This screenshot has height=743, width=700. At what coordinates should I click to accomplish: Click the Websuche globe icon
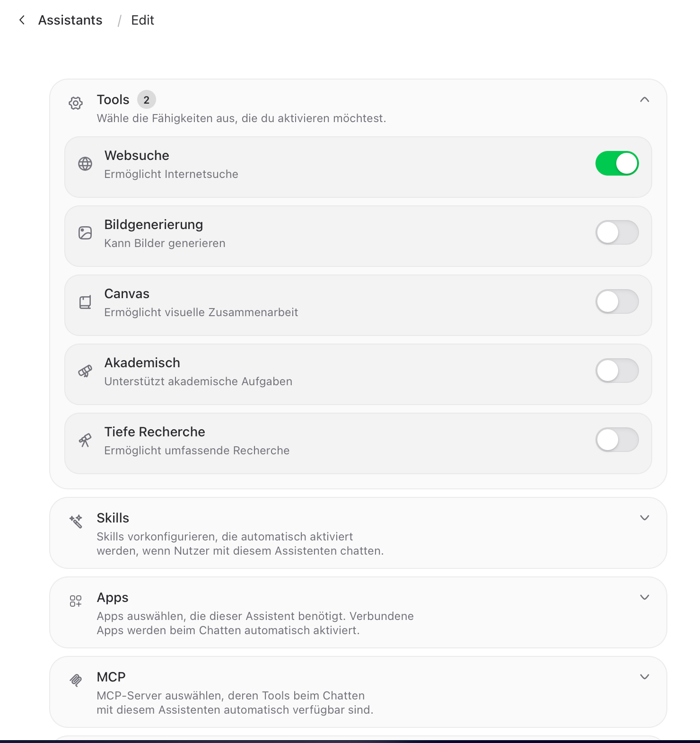(x=85, y=164)
